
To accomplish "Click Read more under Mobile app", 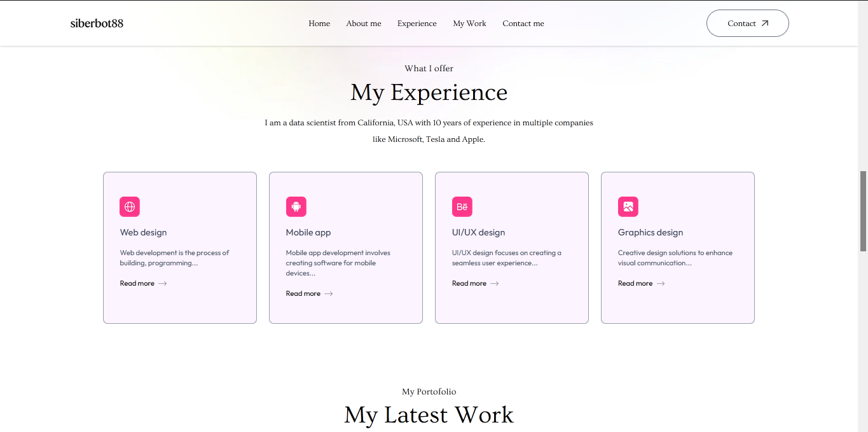I will coord(303,294).
